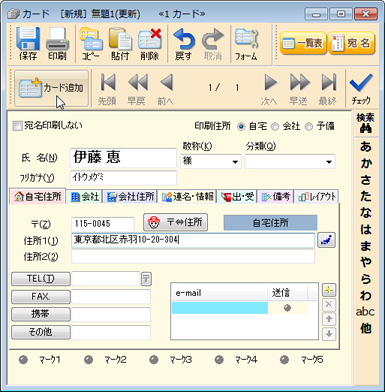Click the 印刷 printer icon
This screenshot has width=385, height=392.
tap(57, 39)
